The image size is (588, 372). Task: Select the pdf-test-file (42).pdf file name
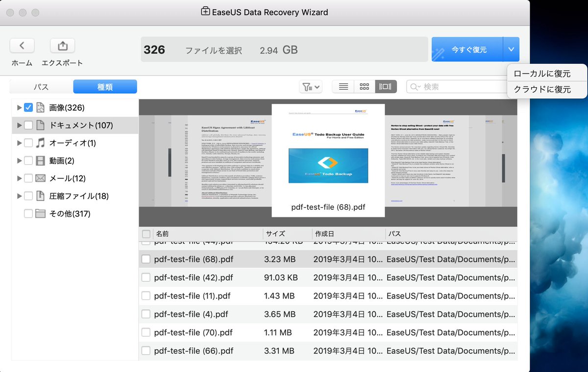[194, 277]
